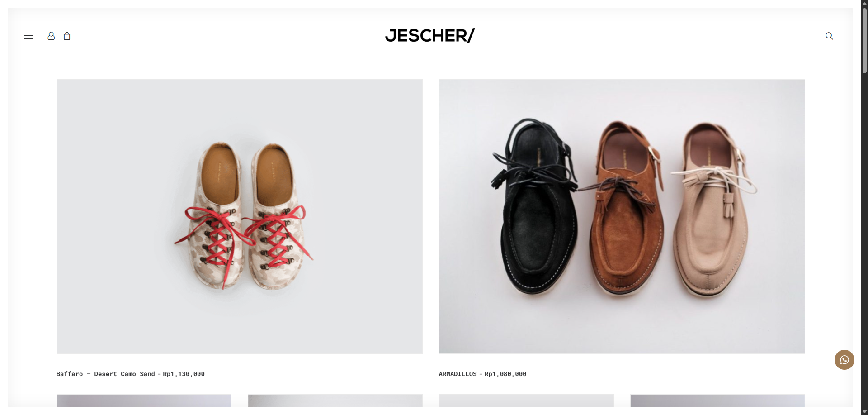Click the vertical scrollbar thumb
The width and height of the screenshot is (868, 415).
[864, 41]
